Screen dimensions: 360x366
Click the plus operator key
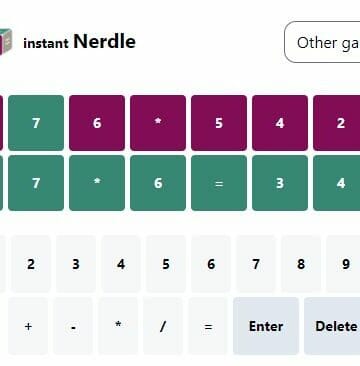(x=28, y=326)
